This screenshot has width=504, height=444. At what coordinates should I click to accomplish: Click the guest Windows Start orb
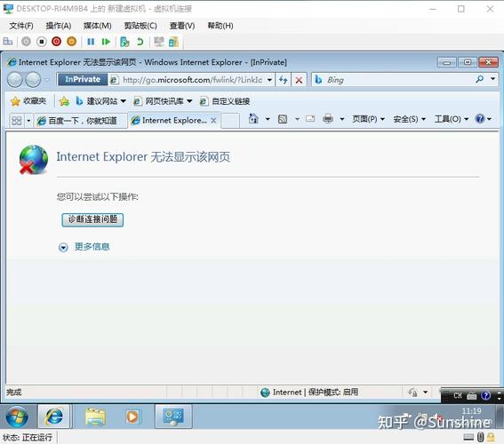[17, 416]
